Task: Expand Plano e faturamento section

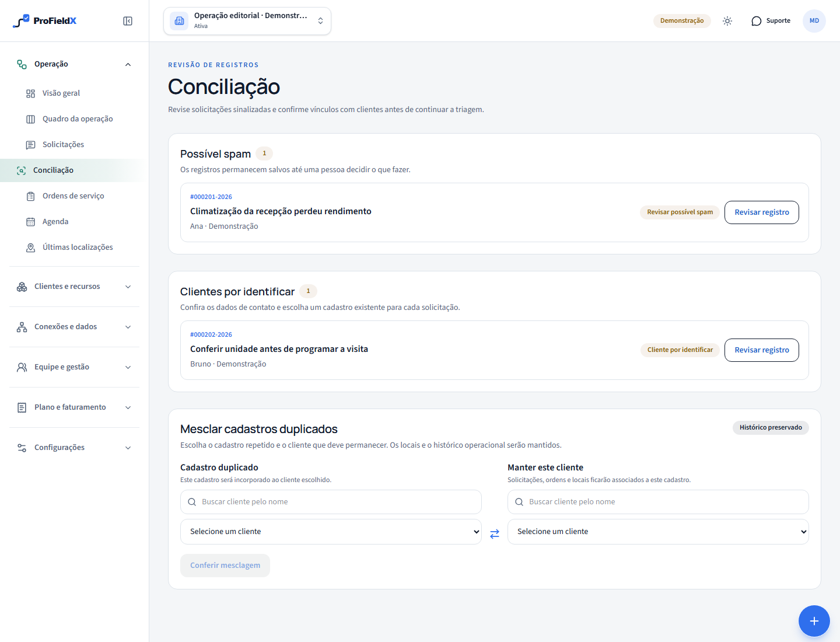Action: coord(75,407)
